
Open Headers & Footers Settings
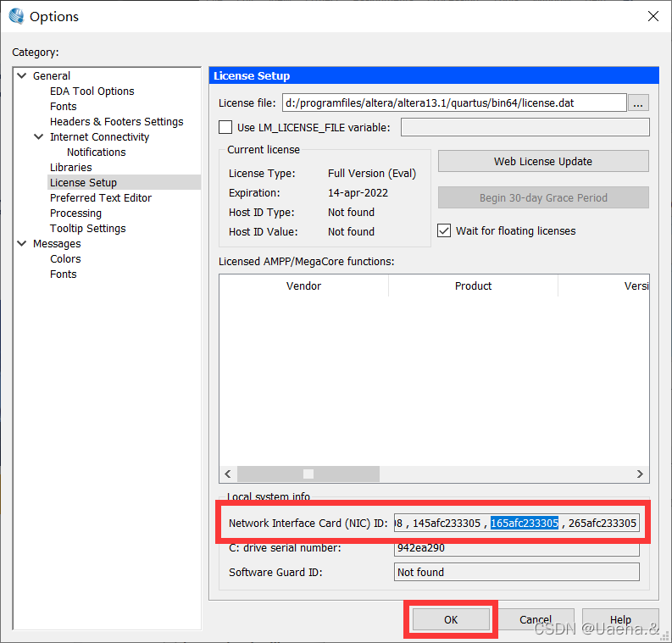(116, 122)
